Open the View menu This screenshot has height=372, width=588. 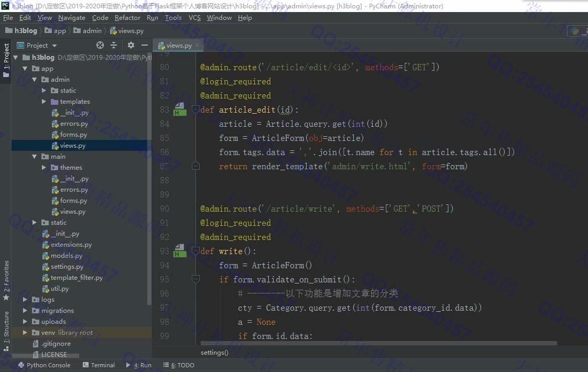click(x=45, y=18)
